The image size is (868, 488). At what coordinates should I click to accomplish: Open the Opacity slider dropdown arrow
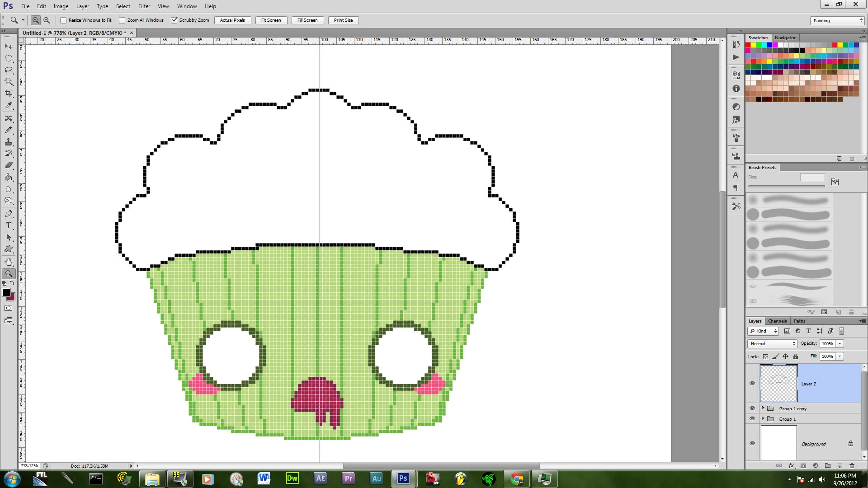click(840, 343)
